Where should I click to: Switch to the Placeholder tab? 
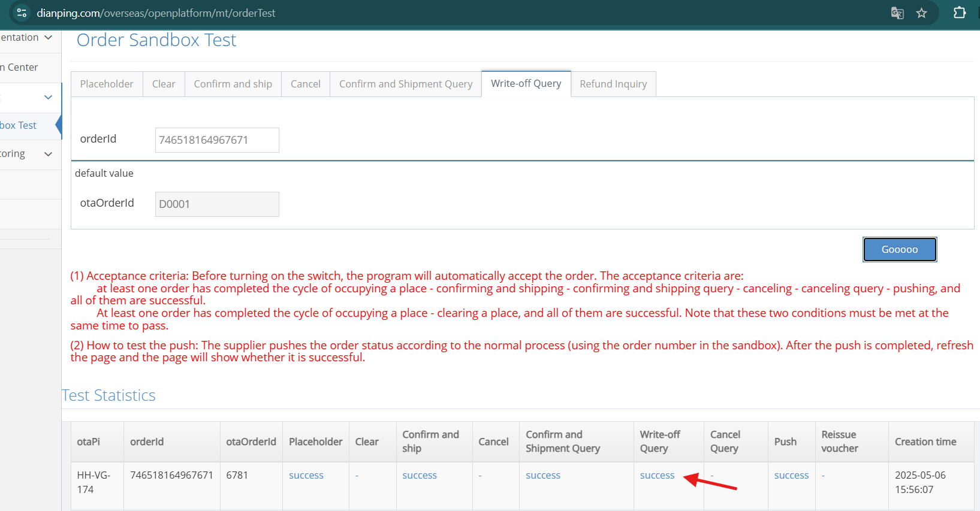(107, 84)
